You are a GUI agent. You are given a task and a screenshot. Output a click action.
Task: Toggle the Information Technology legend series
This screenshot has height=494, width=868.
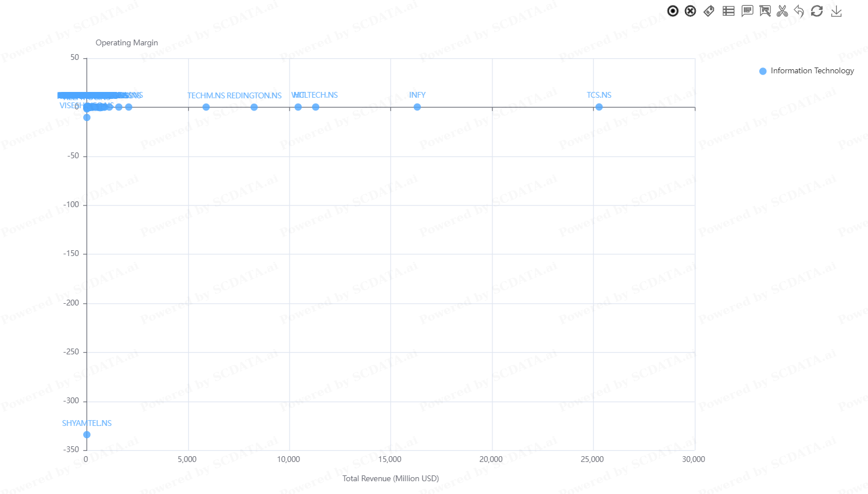point(812,71)
